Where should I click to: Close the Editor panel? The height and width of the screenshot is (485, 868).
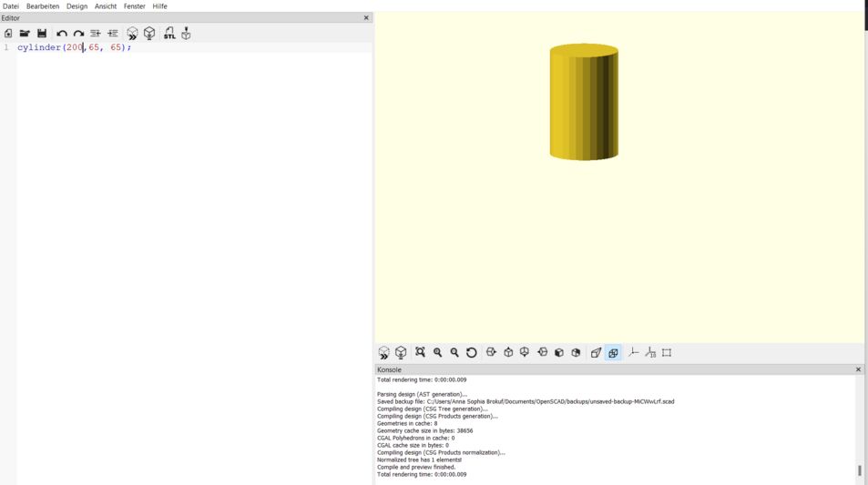(366, 17)
